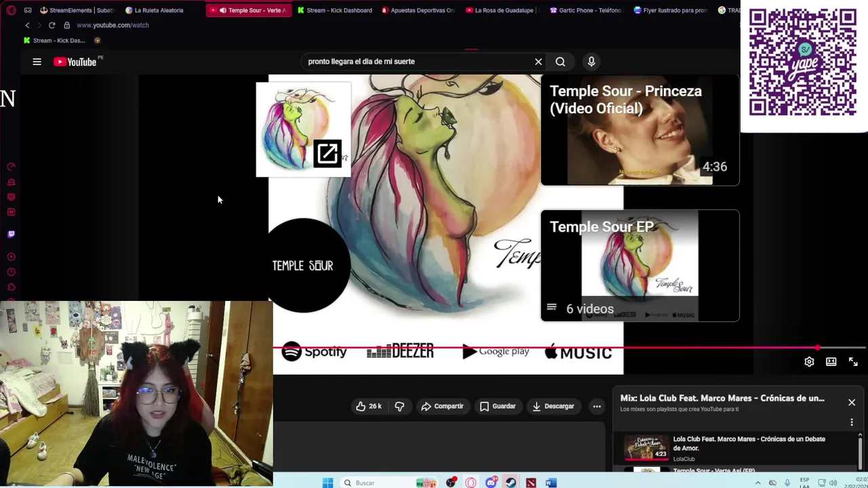Switch to La Rosa de Guadalupe tab
This screenshot has width=868, height=488.
click(502, 10)
